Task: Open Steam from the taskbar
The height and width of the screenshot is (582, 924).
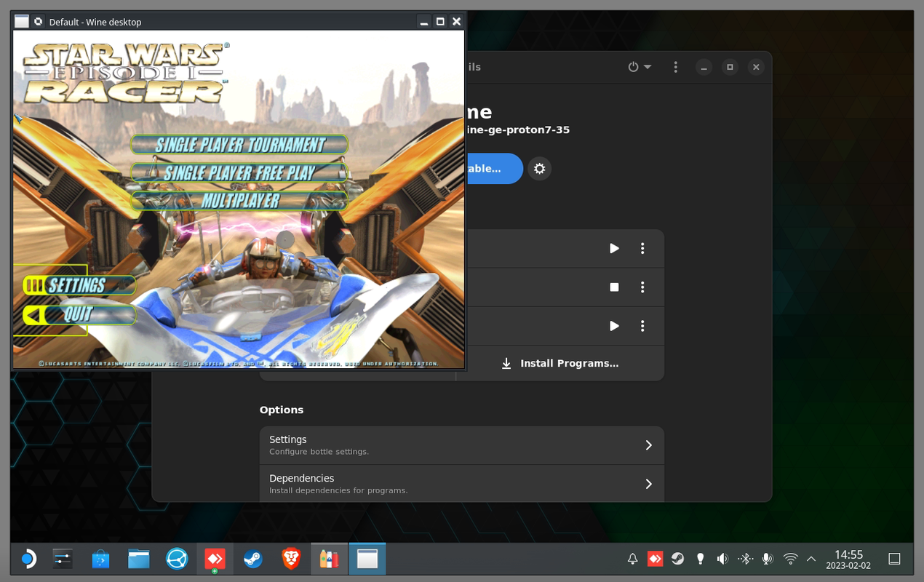Action: pyautogui.click(x=252, y=559)
